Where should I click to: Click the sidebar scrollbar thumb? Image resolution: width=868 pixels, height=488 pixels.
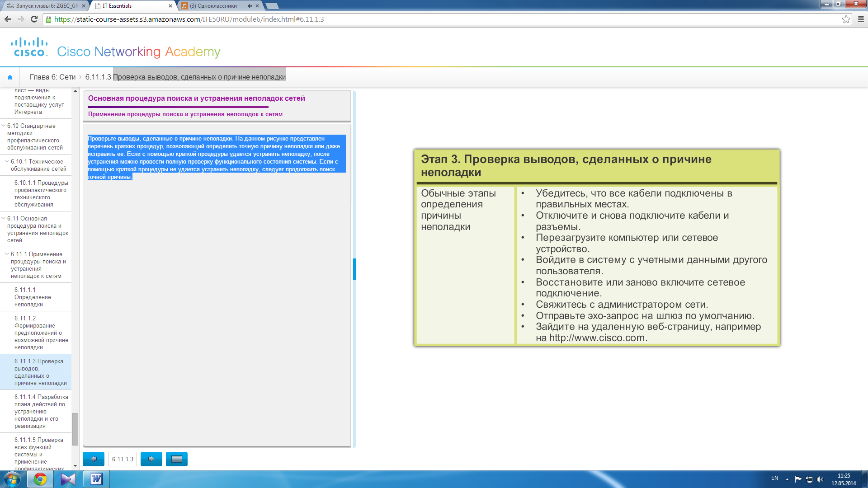(x=75, y=429)
